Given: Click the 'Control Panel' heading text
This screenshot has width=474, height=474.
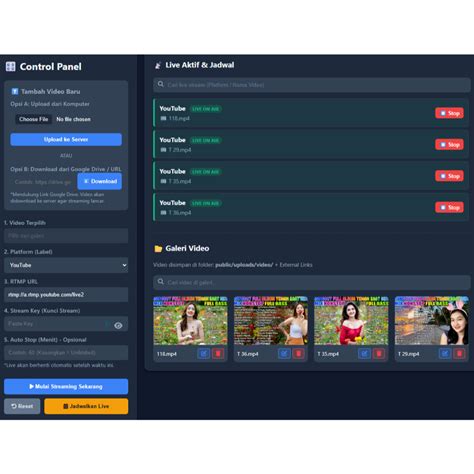Looking at the screenshot, I should coord(51,67).
